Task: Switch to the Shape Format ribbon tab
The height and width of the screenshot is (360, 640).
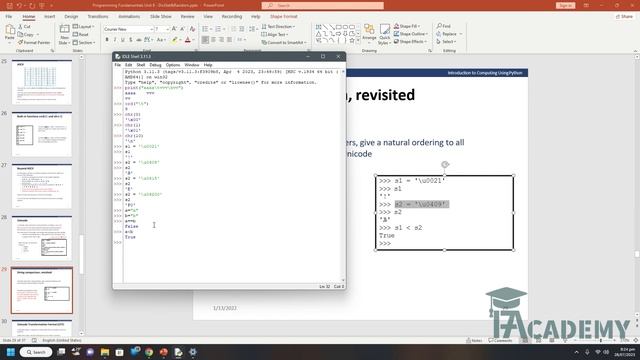Action: [x=284, y=16]
